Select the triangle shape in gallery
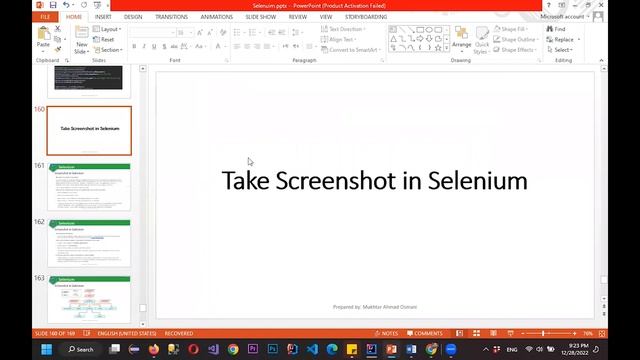The image size is (640, 360). point(393,39)
